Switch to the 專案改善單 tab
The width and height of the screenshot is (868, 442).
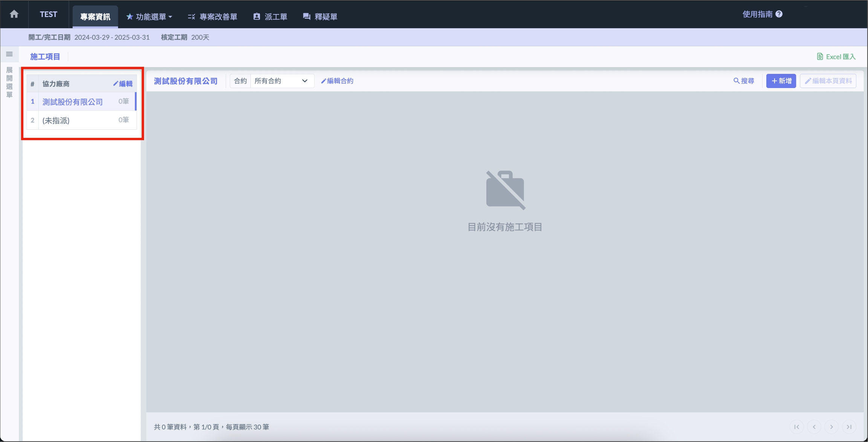pyautogui.click(x=212, y=17)
